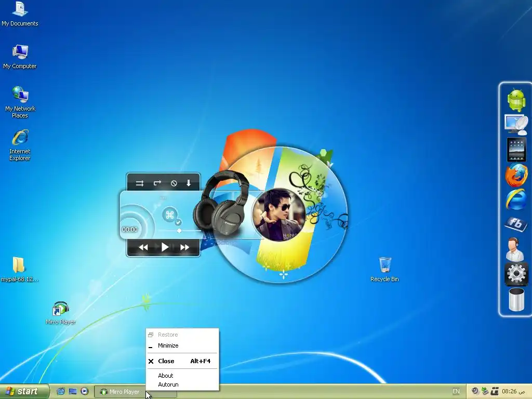This screenshot has height=399, width=532.
Task: Toggle repeat in Mirro Player
Action: [x=157, y=183]
